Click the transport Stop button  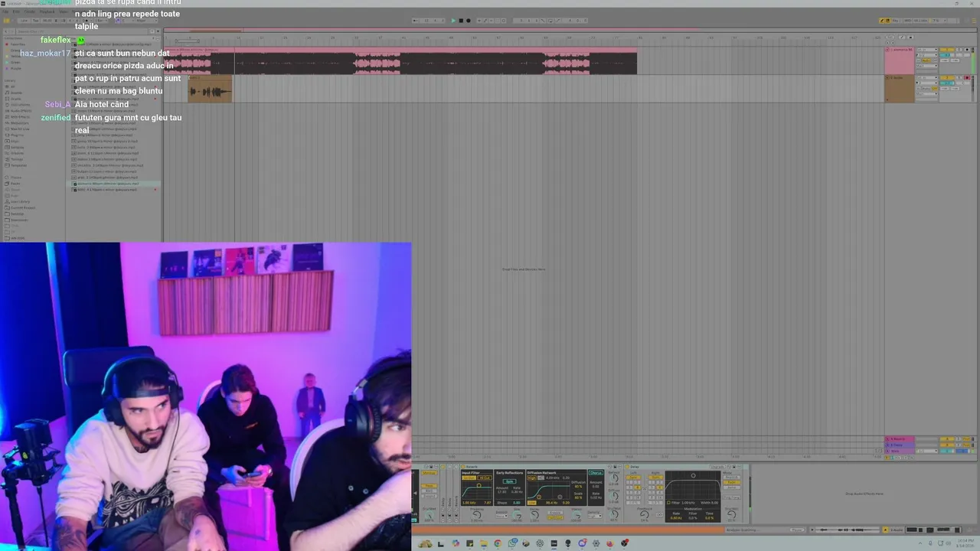461,21
